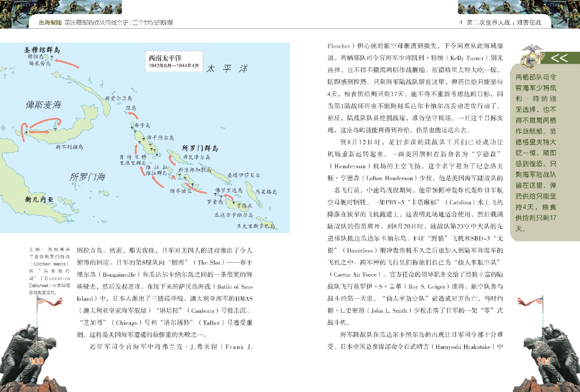
Task: Click page number 161
Action: point(543,361)
